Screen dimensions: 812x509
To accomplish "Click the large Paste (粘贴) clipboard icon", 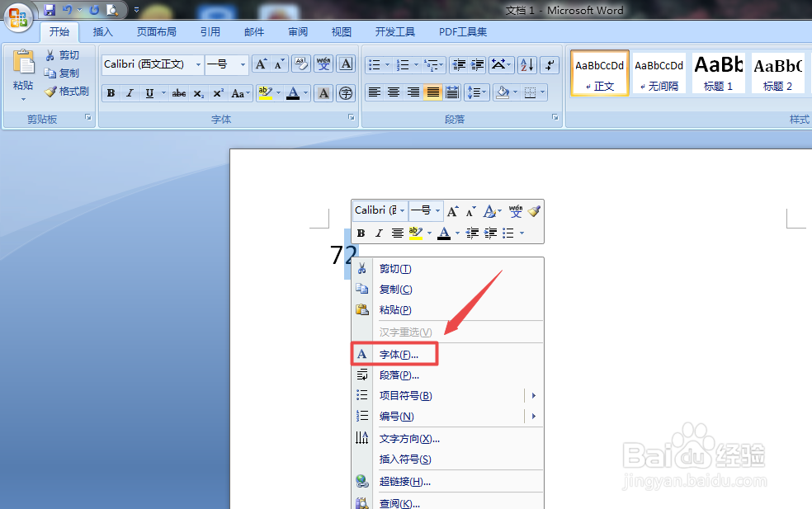I will (x=23, y=64).
